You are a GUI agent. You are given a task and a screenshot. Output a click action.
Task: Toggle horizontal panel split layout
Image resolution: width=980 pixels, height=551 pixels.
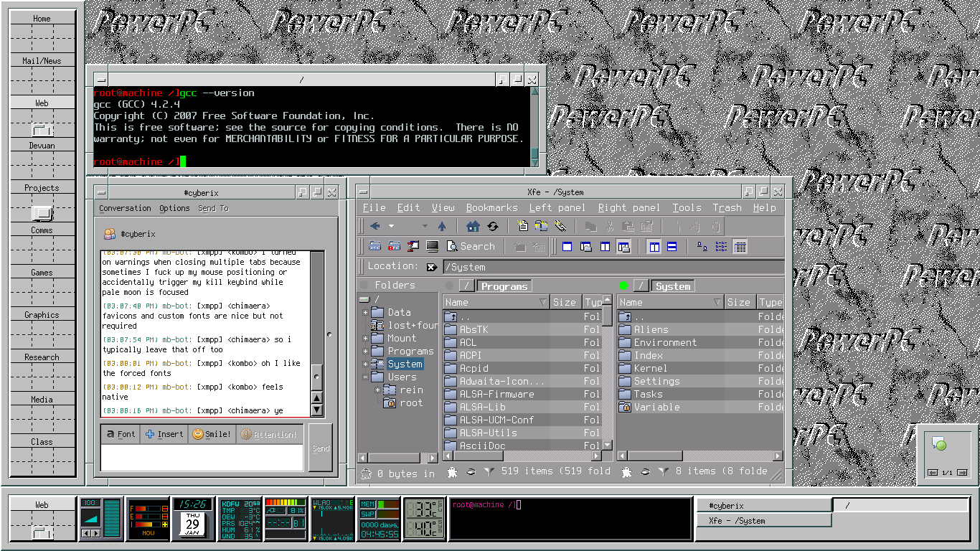click(672, 247)
